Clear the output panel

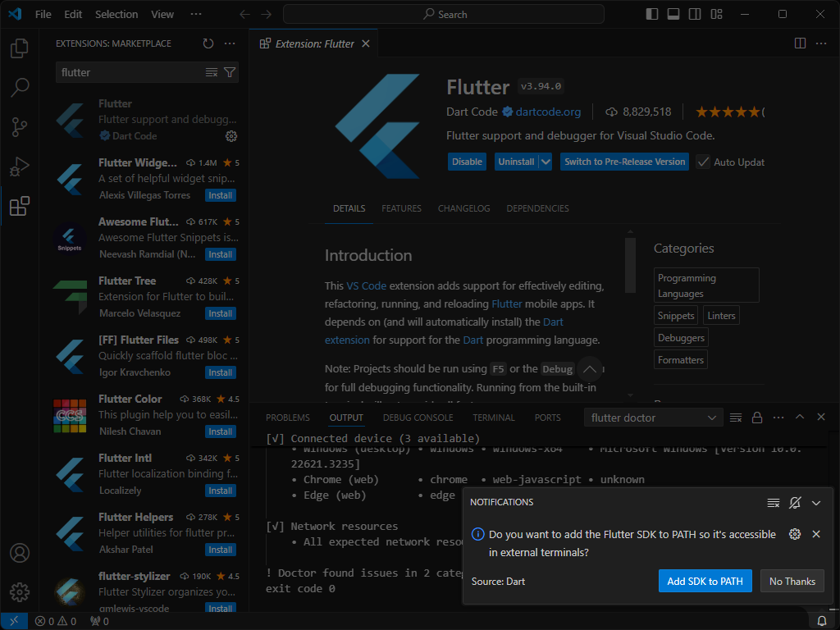pyautogui.click(x=736, y=418)
